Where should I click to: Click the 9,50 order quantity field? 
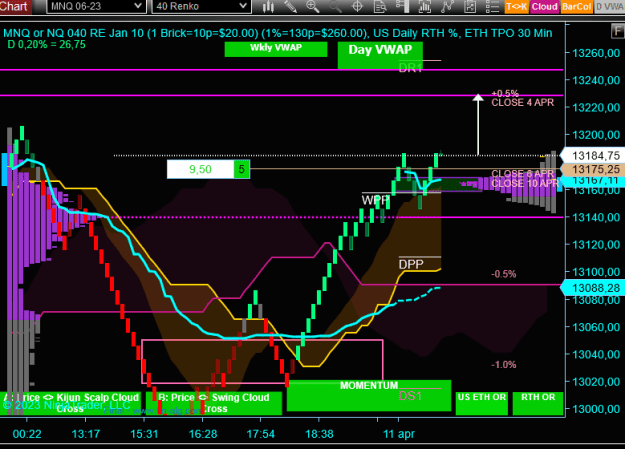[200, 169]
